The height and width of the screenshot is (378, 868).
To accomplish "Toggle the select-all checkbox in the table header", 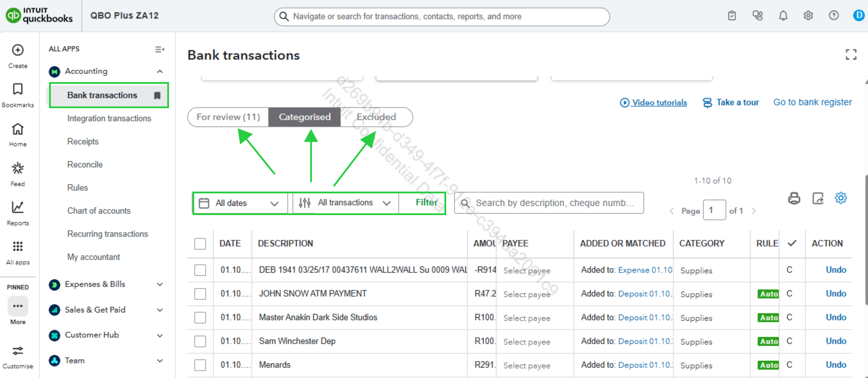I will click(200, 244).
